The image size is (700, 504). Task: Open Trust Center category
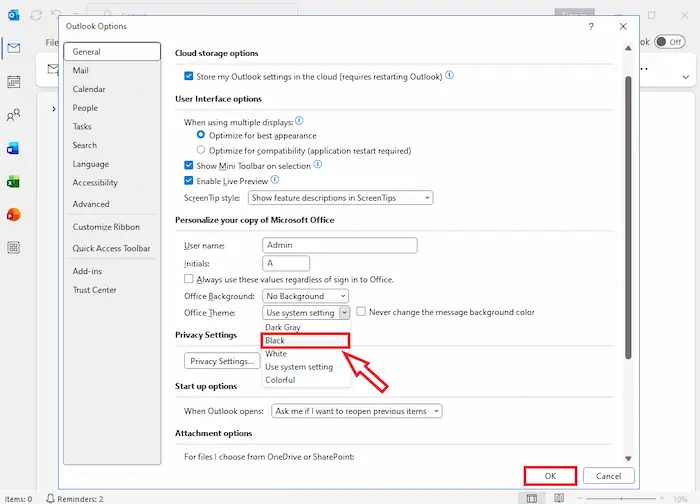pyautogui.click(x=112, y=290)
